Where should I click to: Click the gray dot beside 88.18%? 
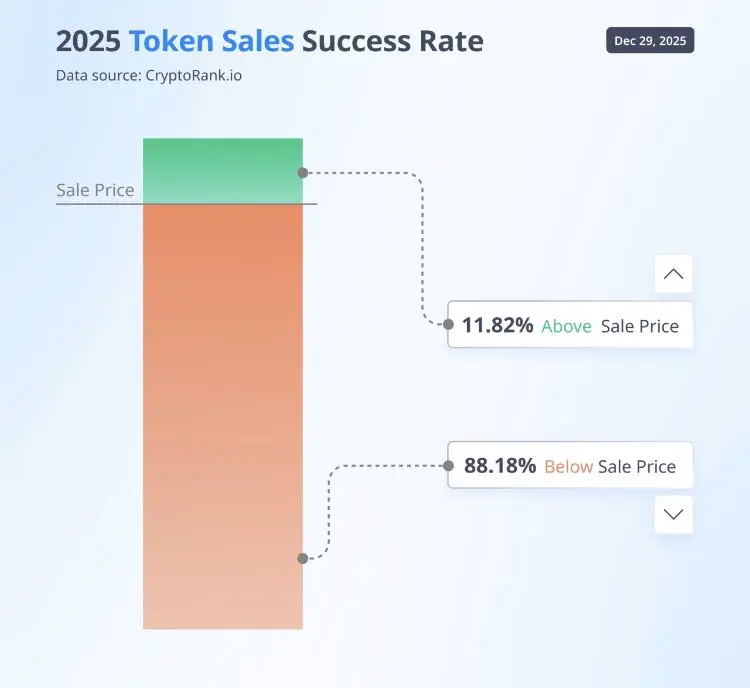point(447,465)
